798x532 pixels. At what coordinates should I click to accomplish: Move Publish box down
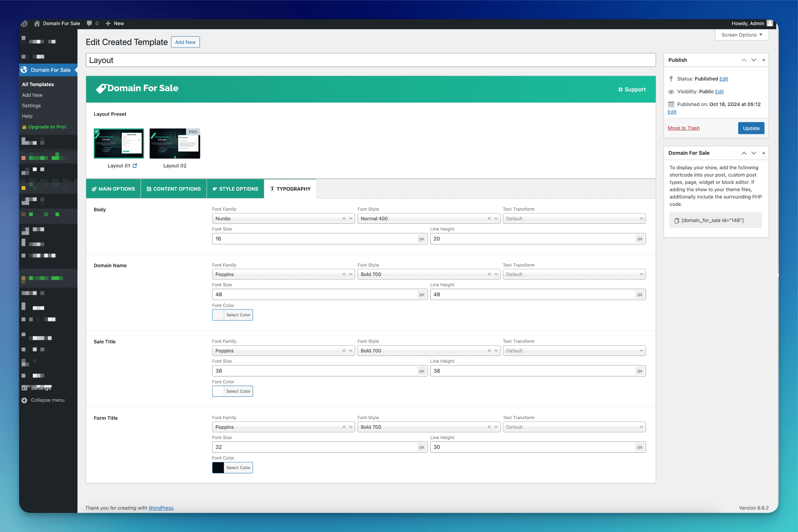tap(754, 60)
